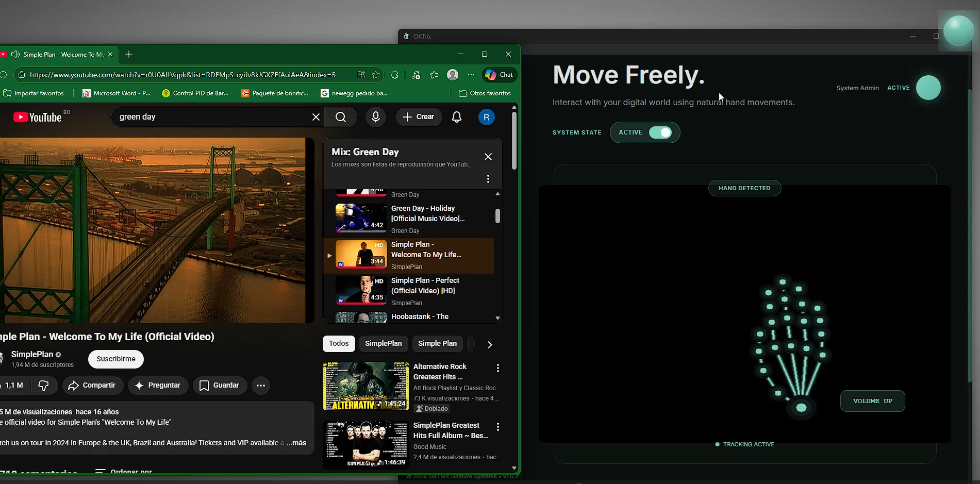Click the floating teal orb widget
980x484 pixels.
[959, 31]
